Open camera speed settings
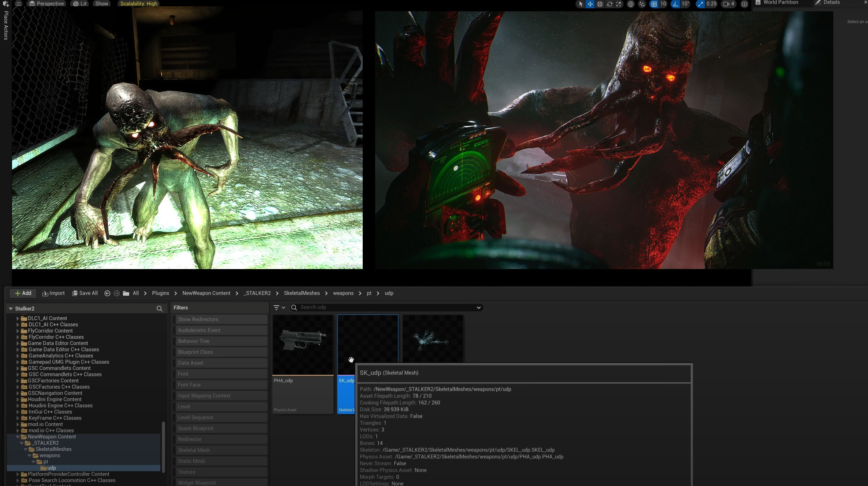Image resolution: width=868 pixels, height=486 pixels. (728, 4)
